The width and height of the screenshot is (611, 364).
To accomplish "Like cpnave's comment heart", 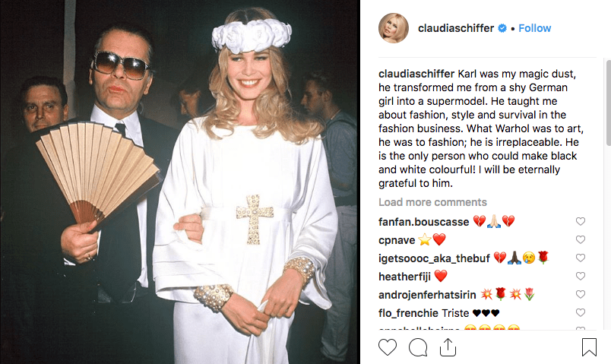I will [580, 239].
